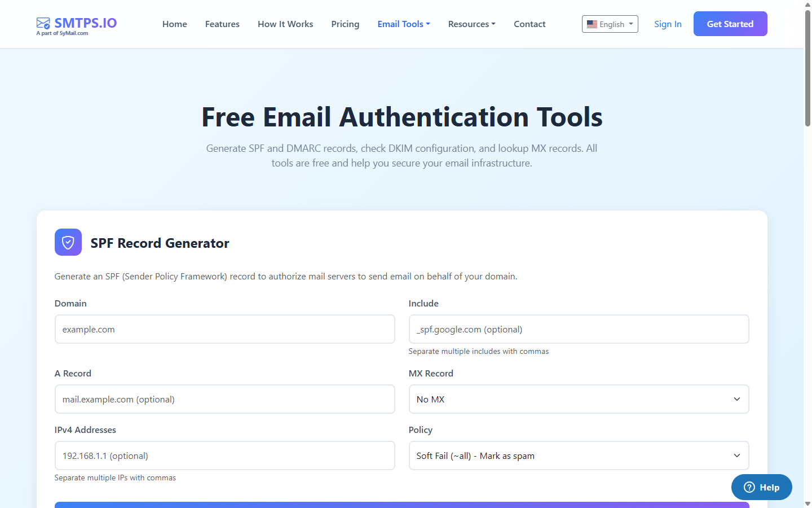Image resolution: width=812 pixels, height=508 pixels.
Task: Click the 'Include' field label
Action: click(x=423, y=303)
